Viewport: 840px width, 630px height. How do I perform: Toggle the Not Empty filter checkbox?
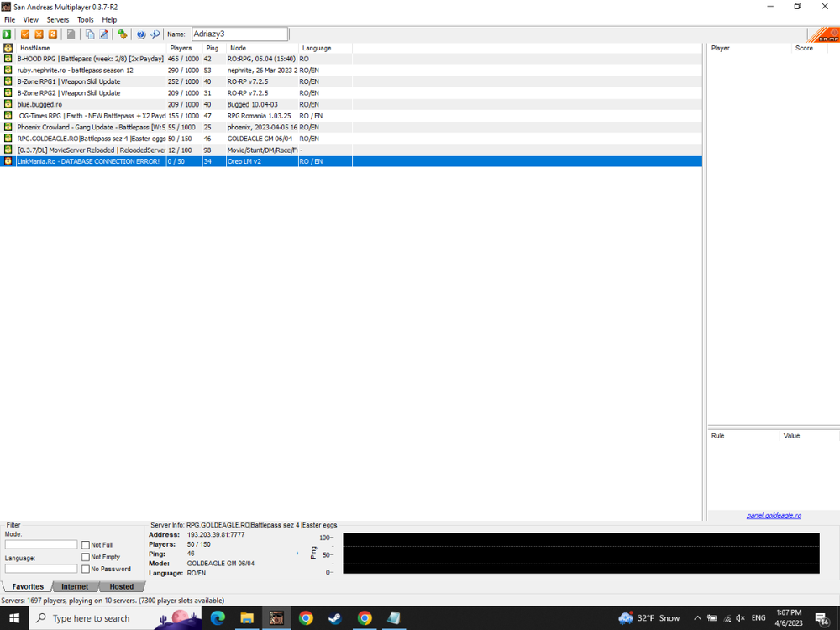[86, 557]
